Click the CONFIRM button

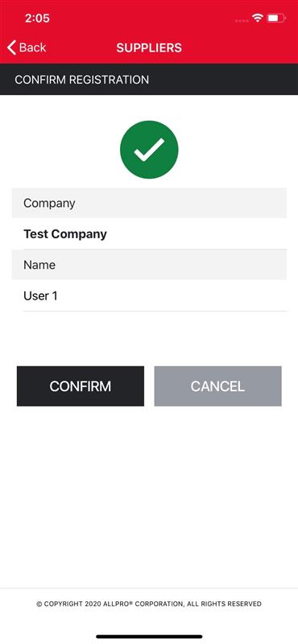[81, 386]
